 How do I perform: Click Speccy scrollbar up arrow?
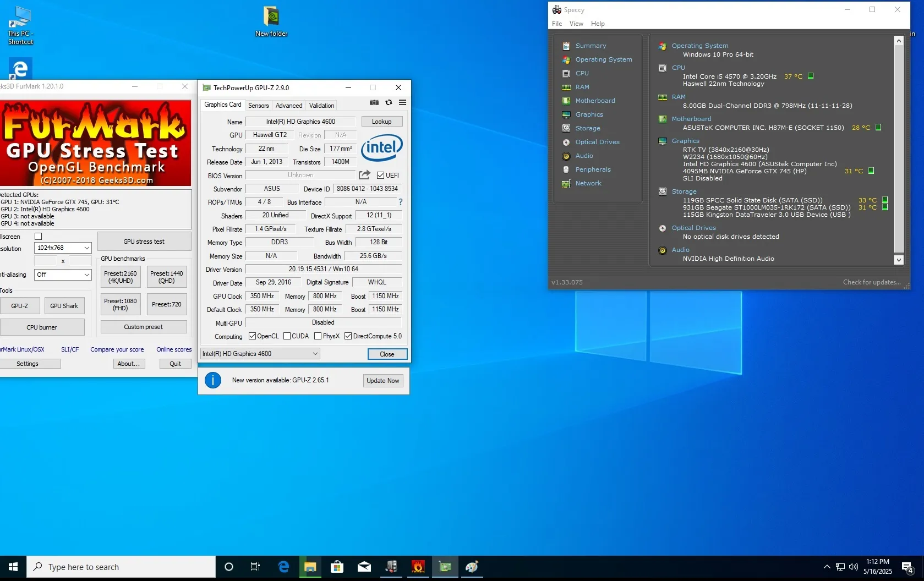pos(899,41)
